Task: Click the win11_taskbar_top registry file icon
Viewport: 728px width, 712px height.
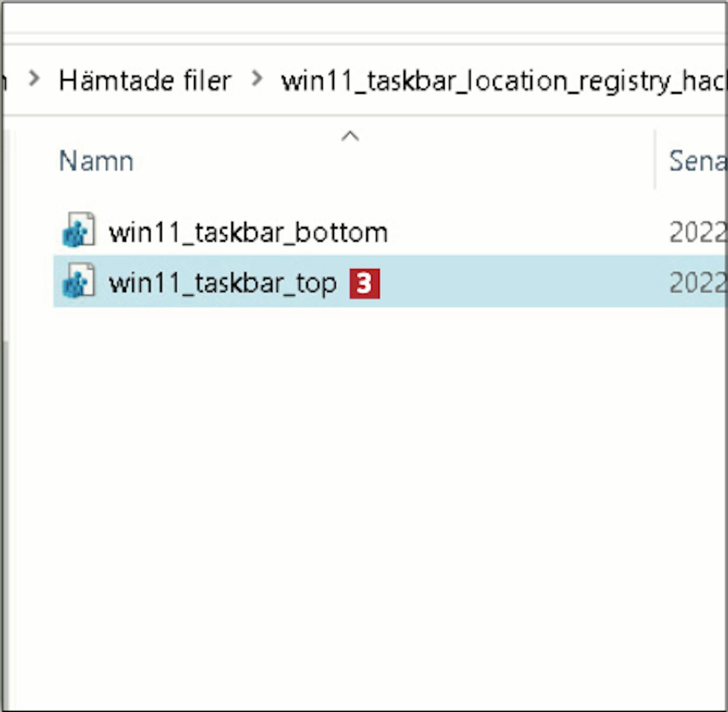Action: 79,281
